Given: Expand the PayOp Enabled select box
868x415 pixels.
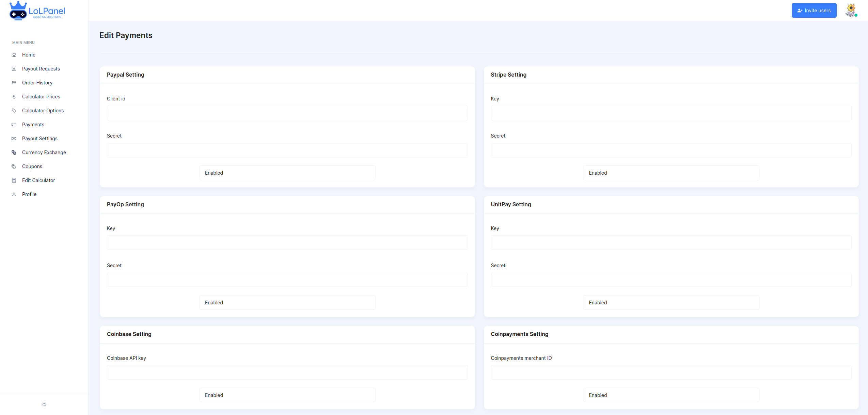Looking at the screenshot, I should click(x=287, y=303).
